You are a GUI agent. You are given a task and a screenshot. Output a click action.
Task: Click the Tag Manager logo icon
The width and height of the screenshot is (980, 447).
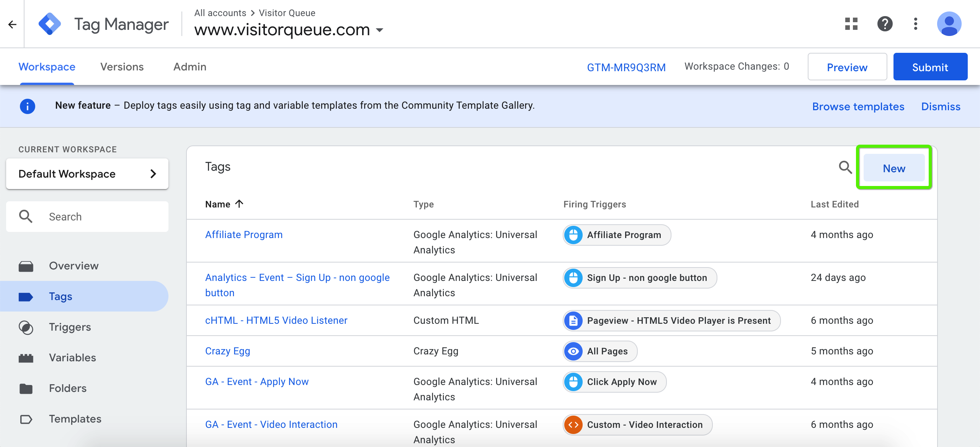50,24
